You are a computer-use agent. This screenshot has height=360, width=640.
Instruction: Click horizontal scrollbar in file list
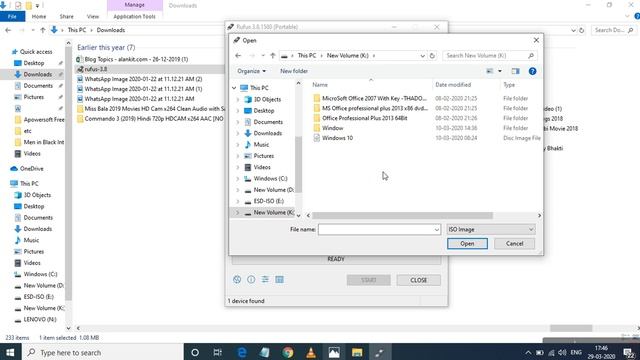[402, 216]
